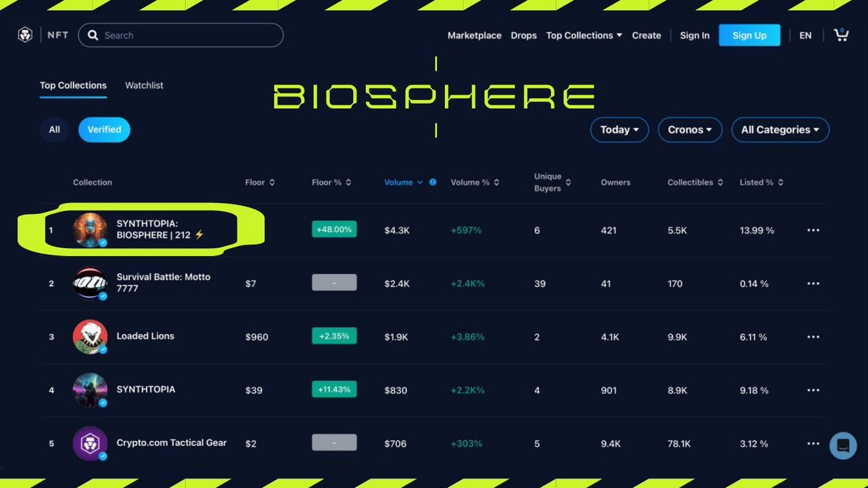Switch to the Top Collections tab
This screenshot has height=488, width=868.
coord(73,85)
